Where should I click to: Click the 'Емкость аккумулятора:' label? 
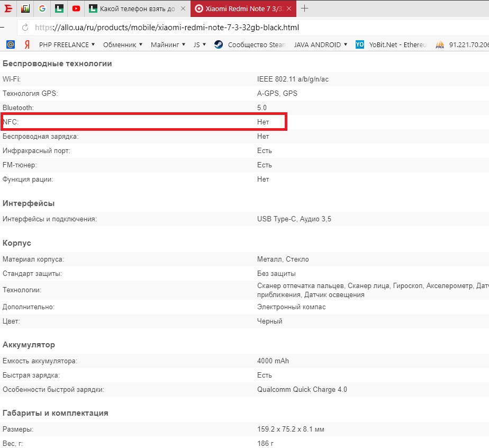(x=40, y=361)
